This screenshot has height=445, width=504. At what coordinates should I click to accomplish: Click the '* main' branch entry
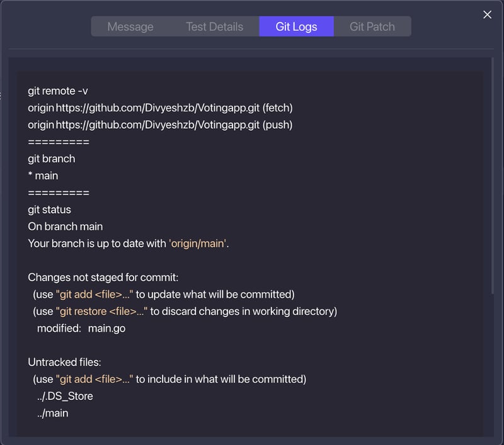pyautogui.click(x=43, y=176)
